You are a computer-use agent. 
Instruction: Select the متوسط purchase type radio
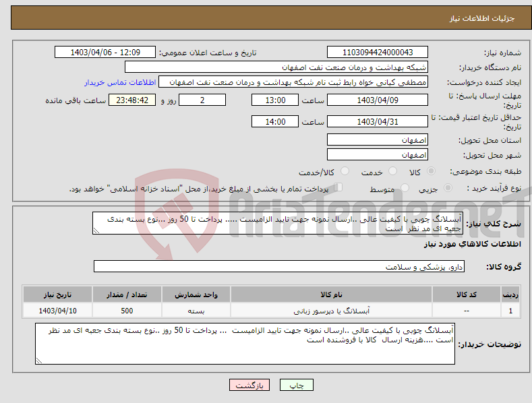[x=405, y=188]
